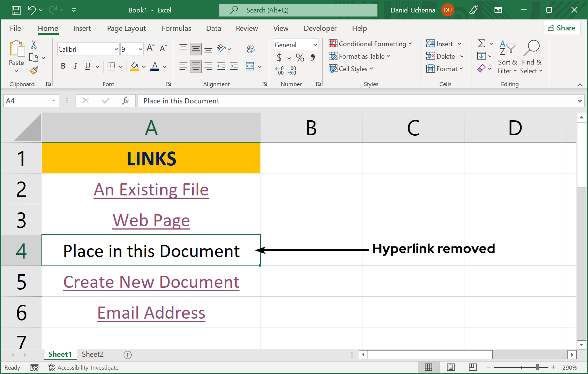Apply the Percent Style format

[x=300, y=58]
